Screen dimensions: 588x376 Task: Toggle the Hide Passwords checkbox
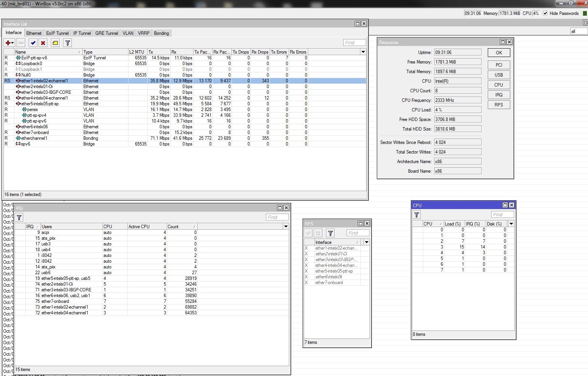click(x=545, y=13)
